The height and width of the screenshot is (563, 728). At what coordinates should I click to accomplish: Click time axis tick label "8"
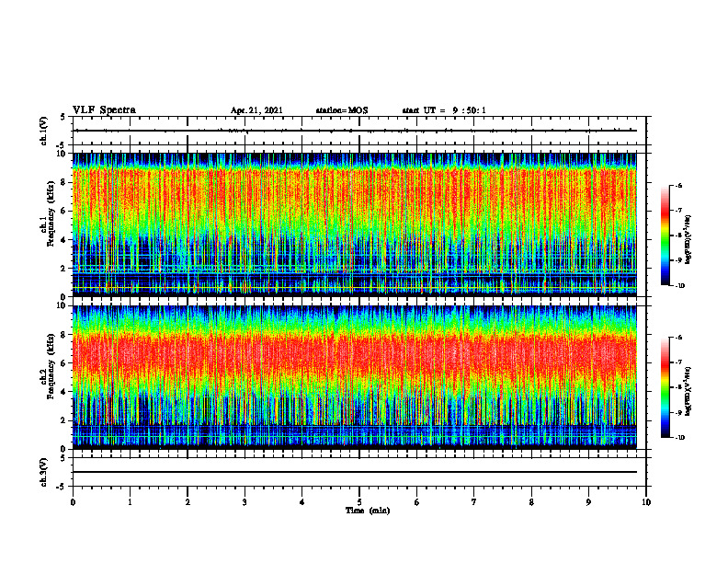(531, 502)
